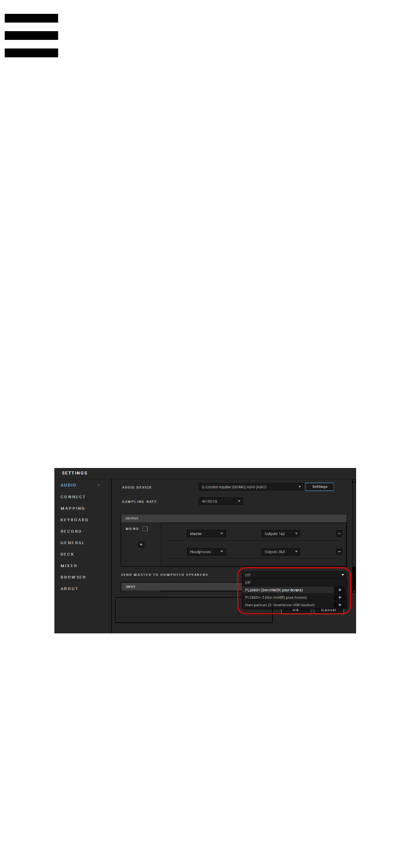This screenshot has height=868, width=411.
Task: Click the Input section header
Action: pos(182,587)
